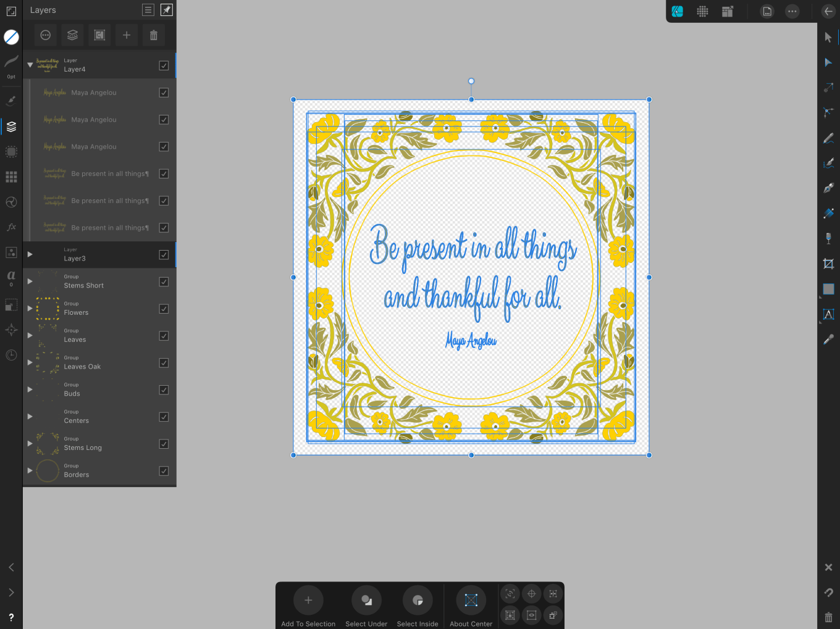Add a new layer with plus icon
The image size is (840, 629).
(x=127, y=36)
